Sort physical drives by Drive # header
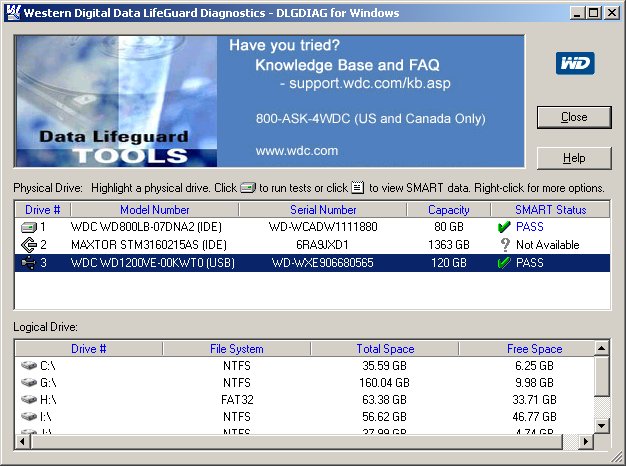626x466 pixels. (43, 210)
